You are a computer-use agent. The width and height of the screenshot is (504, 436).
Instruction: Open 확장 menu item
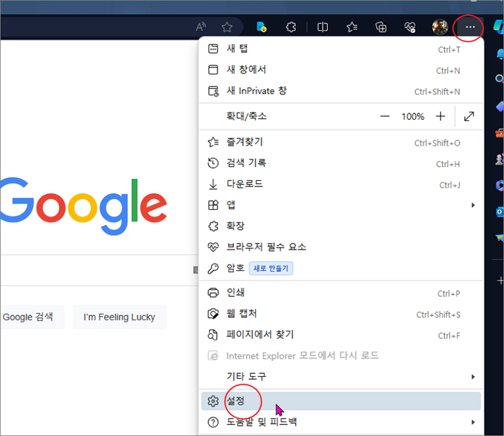341,226
